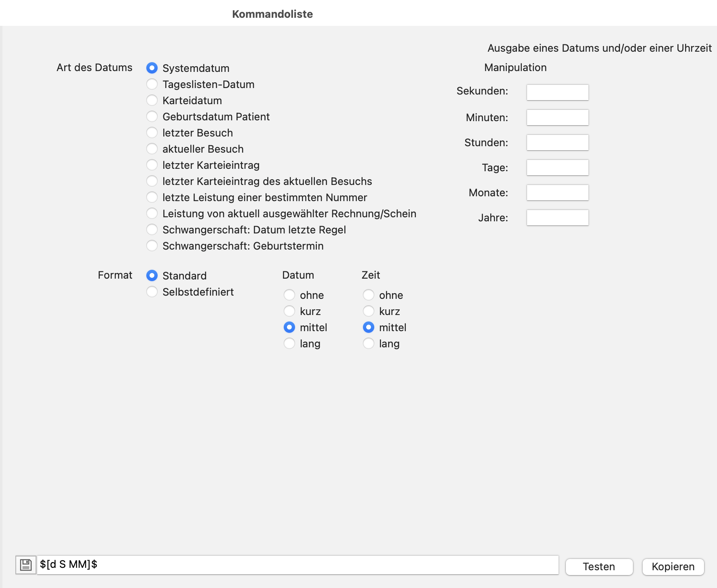717x588 pixels.
Task: Select the Tageslisten-Datum radio option
Action: 152,84
